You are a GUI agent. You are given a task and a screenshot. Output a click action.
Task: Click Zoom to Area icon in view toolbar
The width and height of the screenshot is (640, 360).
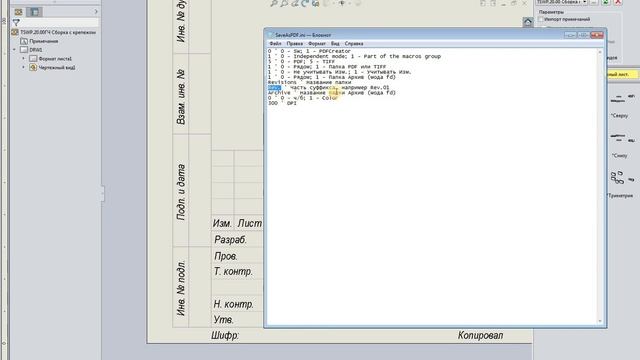click(x=284, y=3)
